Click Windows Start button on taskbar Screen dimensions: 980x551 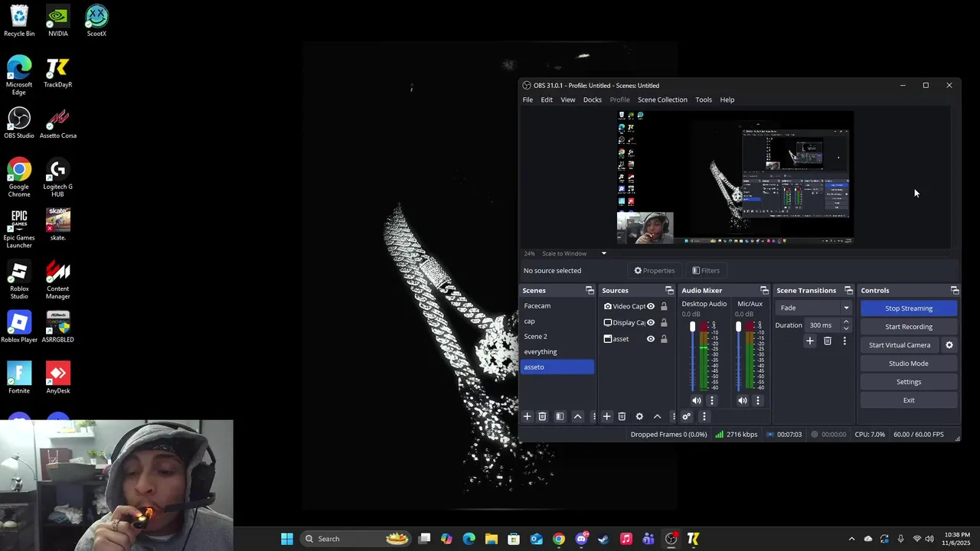point(287,539)
